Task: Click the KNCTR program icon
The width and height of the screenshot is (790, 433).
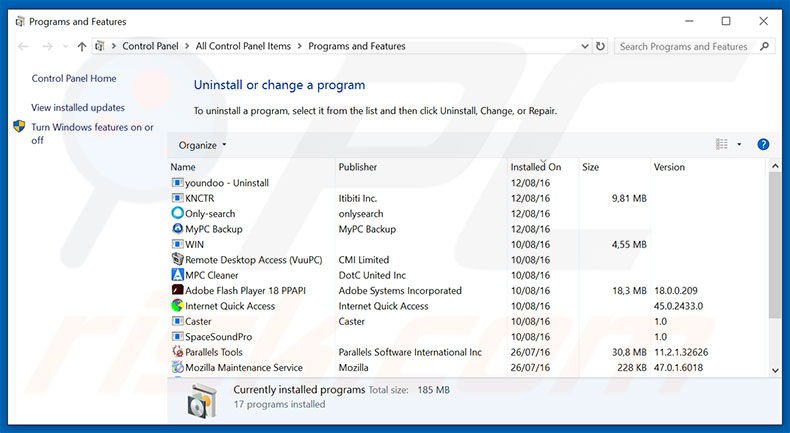Action: point(177,198)
